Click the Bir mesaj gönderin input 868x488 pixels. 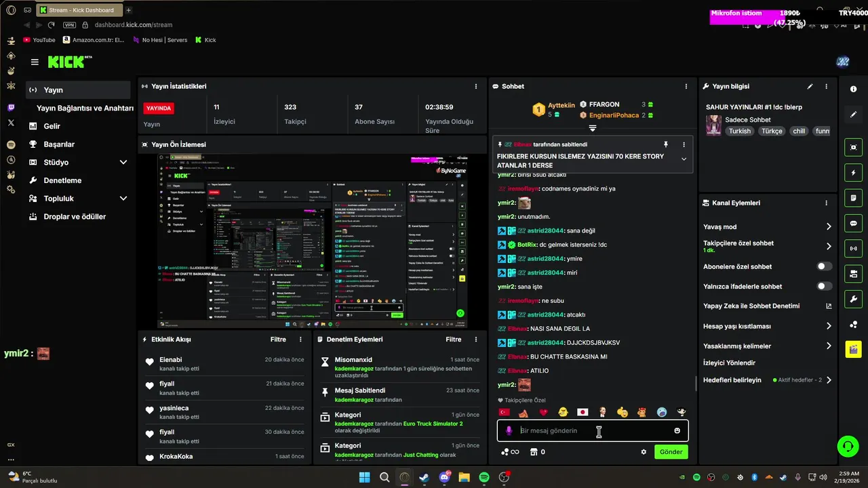pyautogui.click(x=592, y=430)
